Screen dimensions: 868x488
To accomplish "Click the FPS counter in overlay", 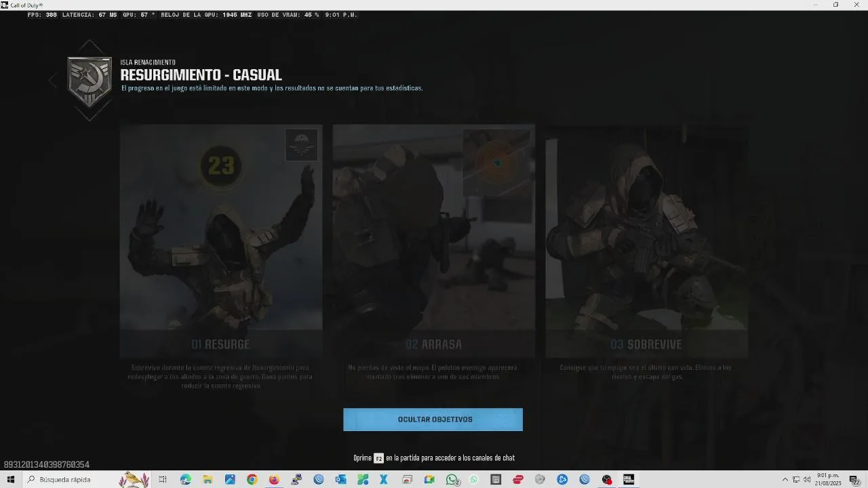I will pos(42,15).
